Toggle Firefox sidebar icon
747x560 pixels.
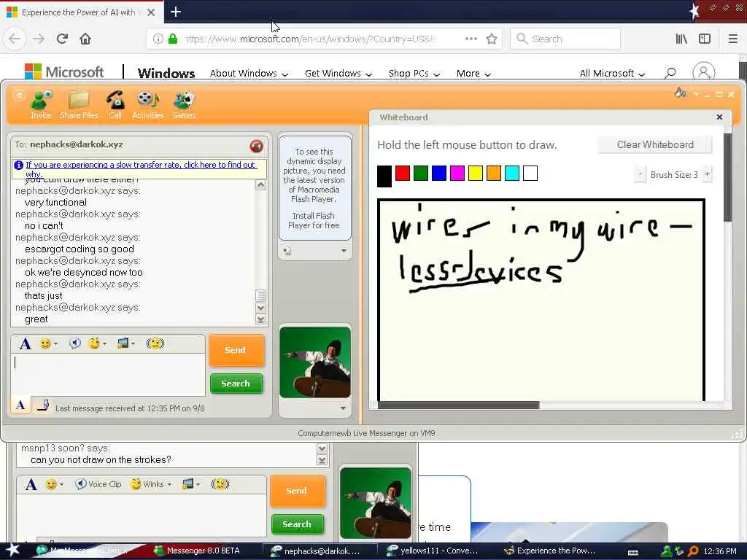705,39
